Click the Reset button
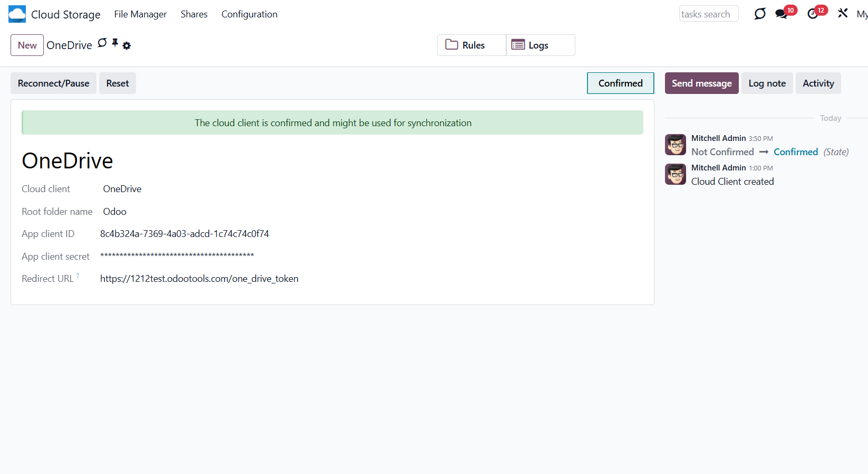The height and width of the screenshot is (474, 868). (117, 83)
